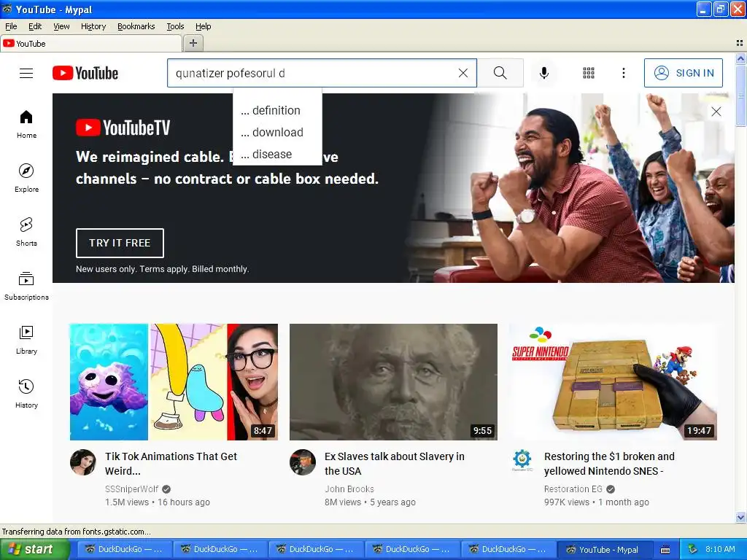Open the three-dot settings menu
Viewport: 747px width, 560px height.
(624, 73)
